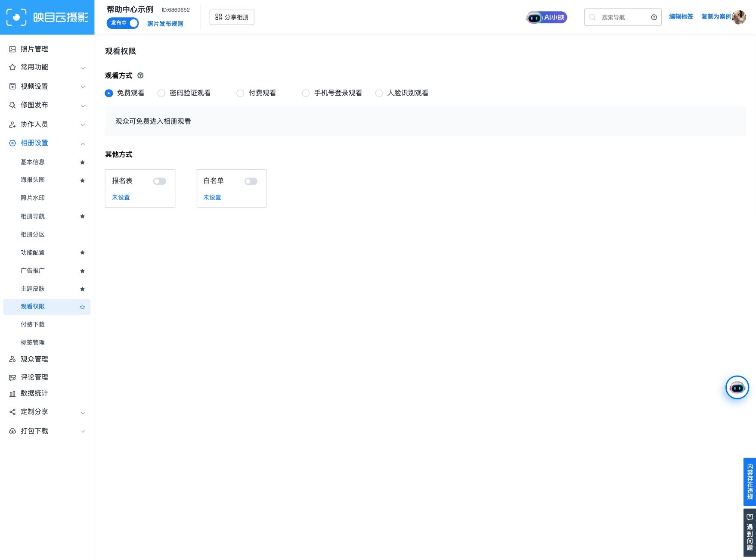Image resolution: width=756 pixels, height=560 pixels.
Task: Toggle the 发布中 publish switch
Action: click(x=123, y=23)
